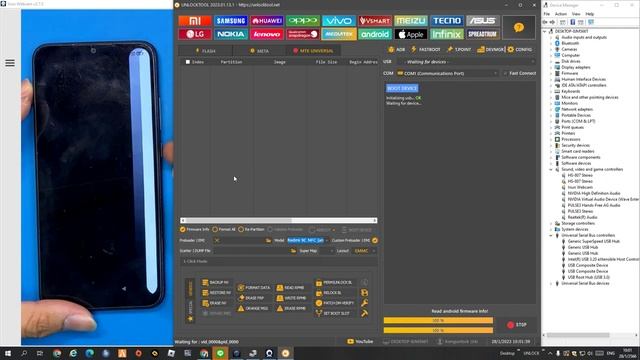Click the upper yellow progress bar
This screenshot has width=640, height=360.
coord(438,320)
